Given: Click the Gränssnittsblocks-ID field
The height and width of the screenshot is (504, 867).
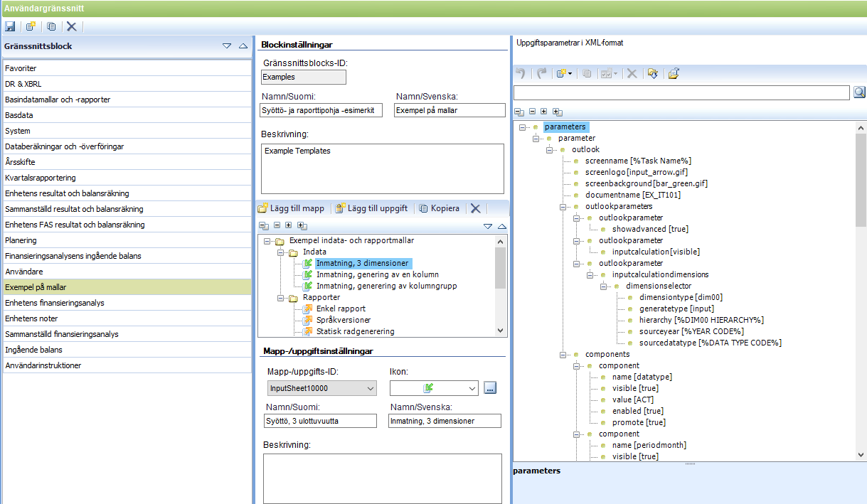Looking at the screenshot, I should tap(304, 77).
